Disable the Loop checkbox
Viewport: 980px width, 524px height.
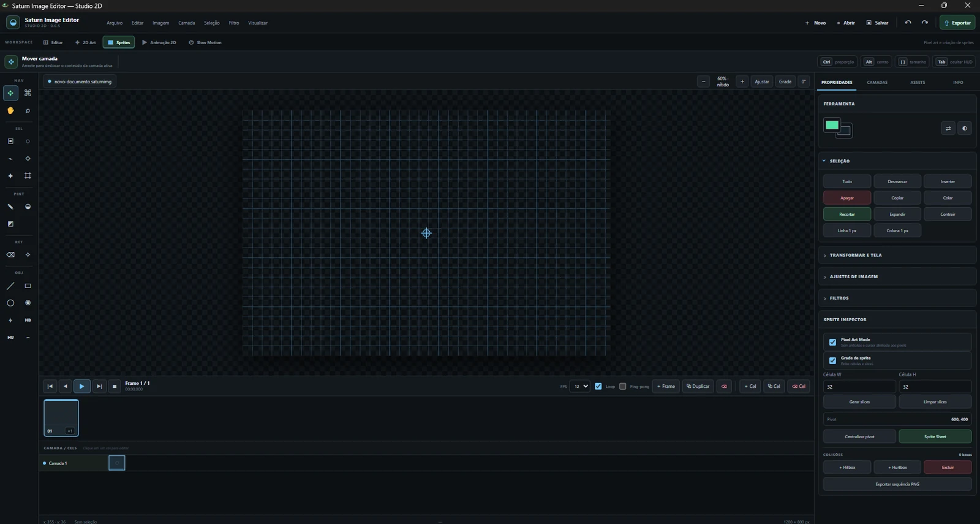[x=598, y=386]
